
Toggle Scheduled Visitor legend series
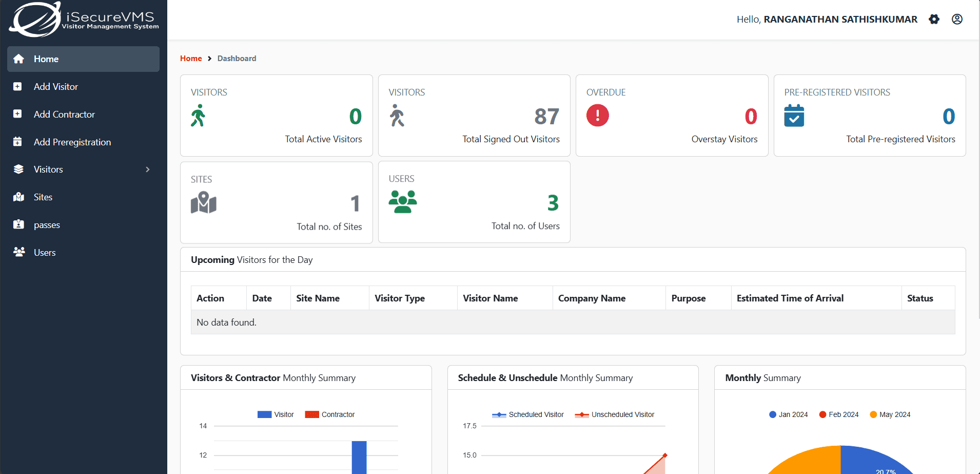coord(536,414)
